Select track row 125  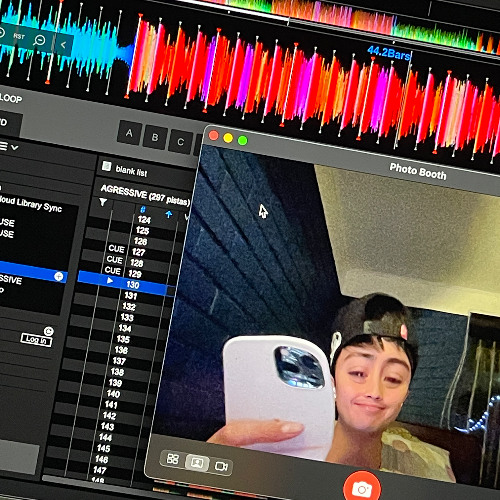(142, 230)
